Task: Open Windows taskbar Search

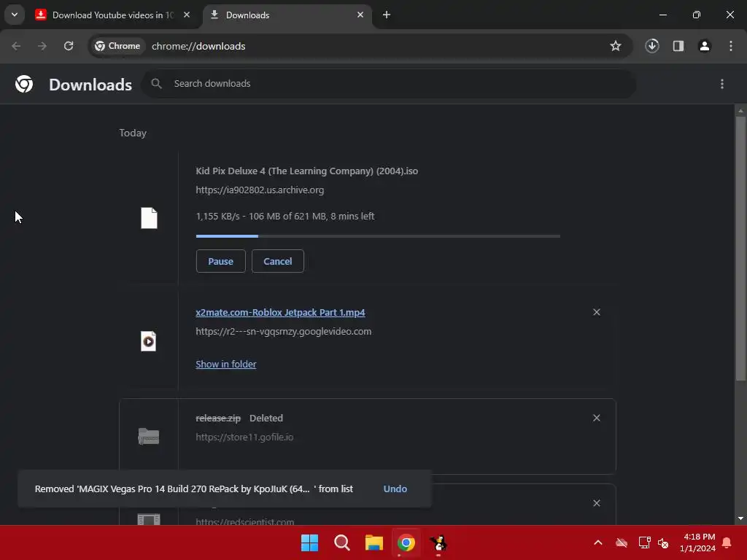Action: (x=342, y=542)
